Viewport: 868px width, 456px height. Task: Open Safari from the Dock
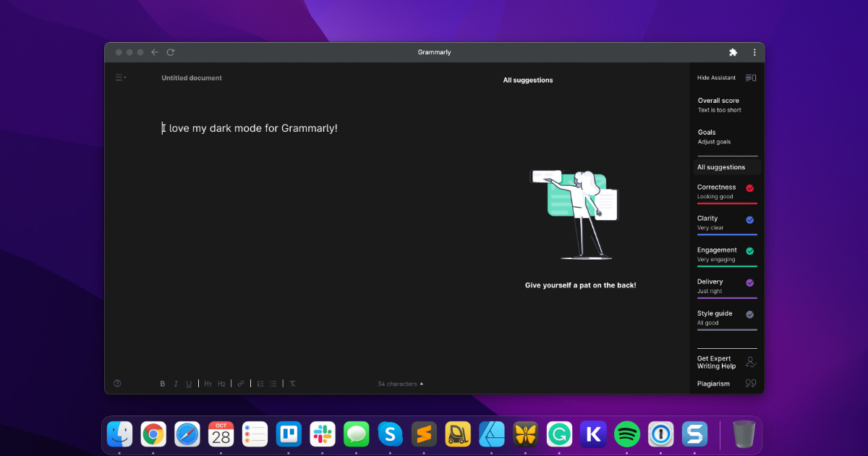187,434
